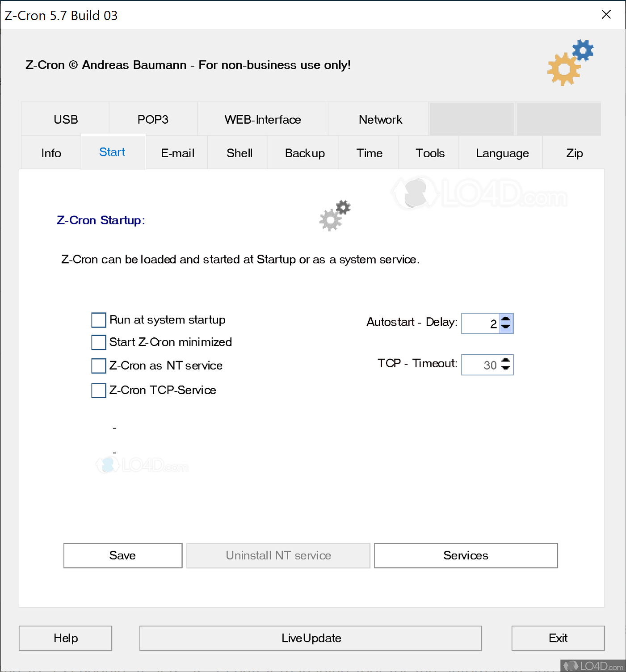
Task: Click the TCP Timeout number field
Action: point(481,365)
